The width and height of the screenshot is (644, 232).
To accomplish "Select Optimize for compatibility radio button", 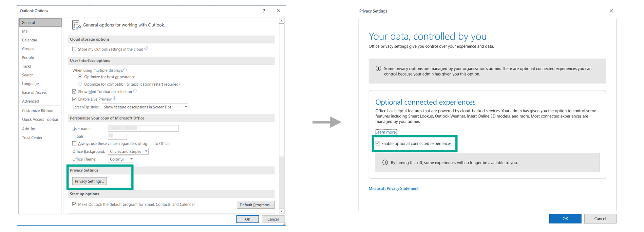I will 80,84.
